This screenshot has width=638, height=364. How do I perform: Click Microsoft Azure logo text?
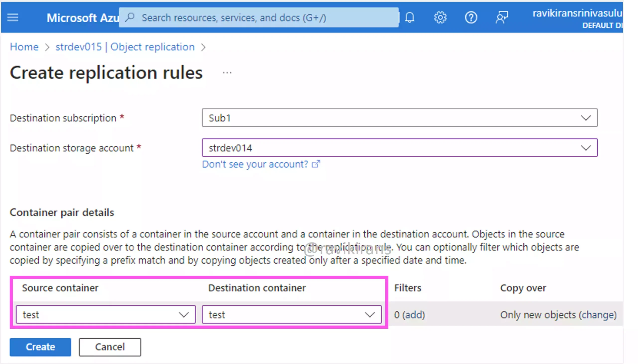82,18
